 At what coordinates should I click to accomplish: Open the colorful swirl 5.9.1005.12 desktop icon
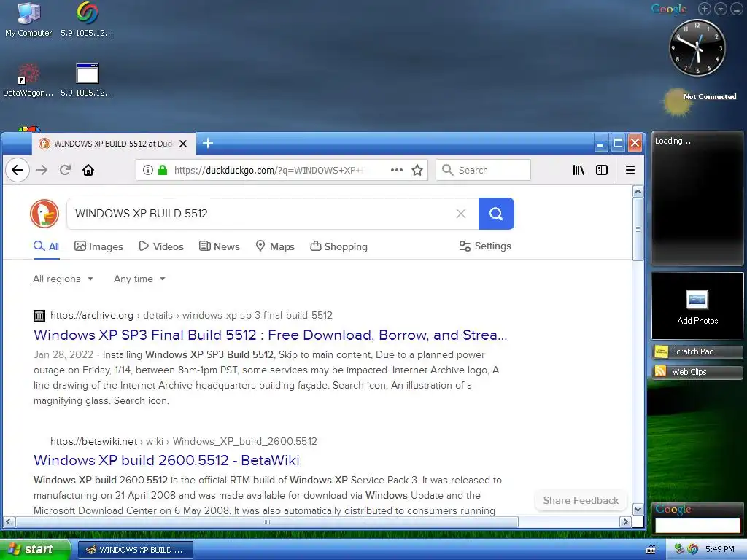[x=87, y=20]
